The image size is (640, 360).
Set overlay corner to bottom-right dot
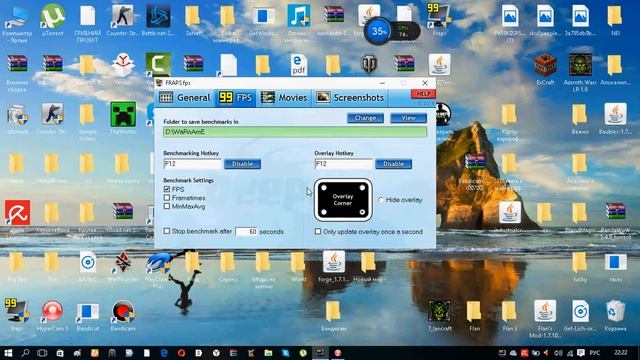pyautogui.click(x=362, y=212)
